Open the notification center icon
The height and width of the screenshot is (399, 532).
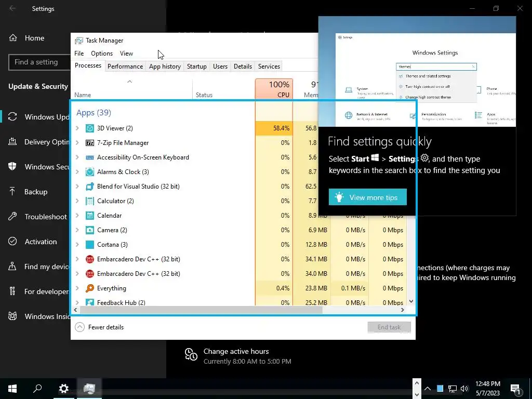coord(516,389)
